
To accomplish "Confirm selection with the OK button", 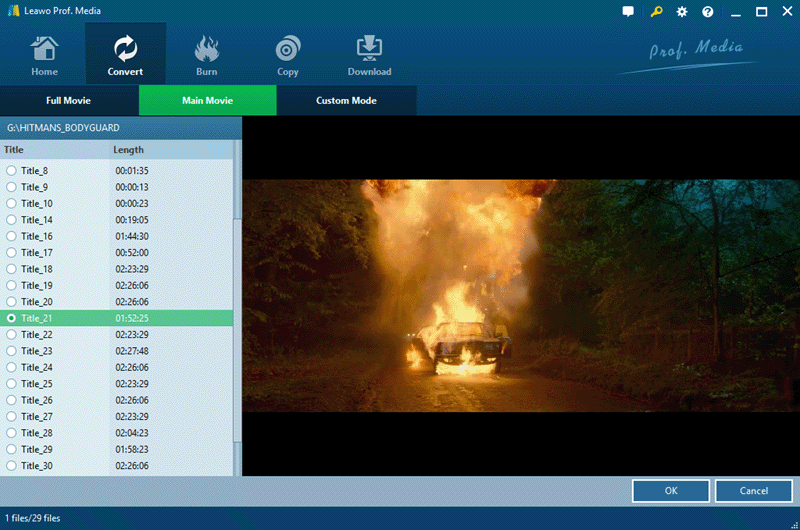I will [671, 491].
